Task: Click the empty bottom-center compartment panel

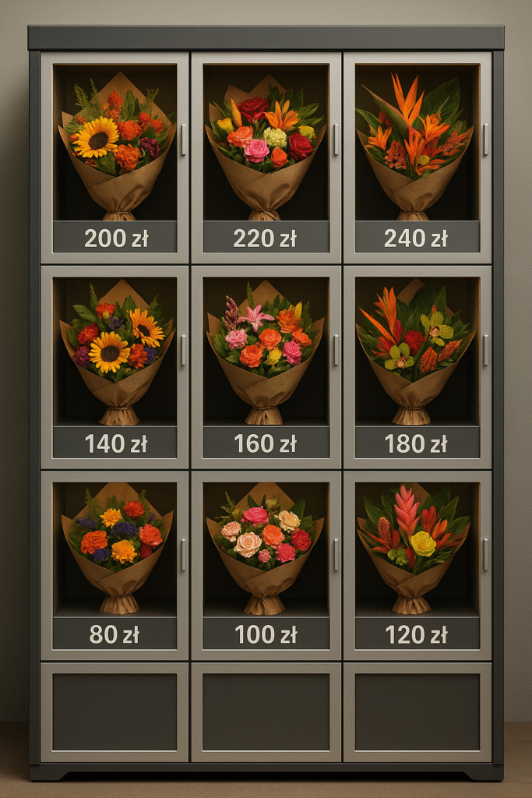Action: (266, 712)
